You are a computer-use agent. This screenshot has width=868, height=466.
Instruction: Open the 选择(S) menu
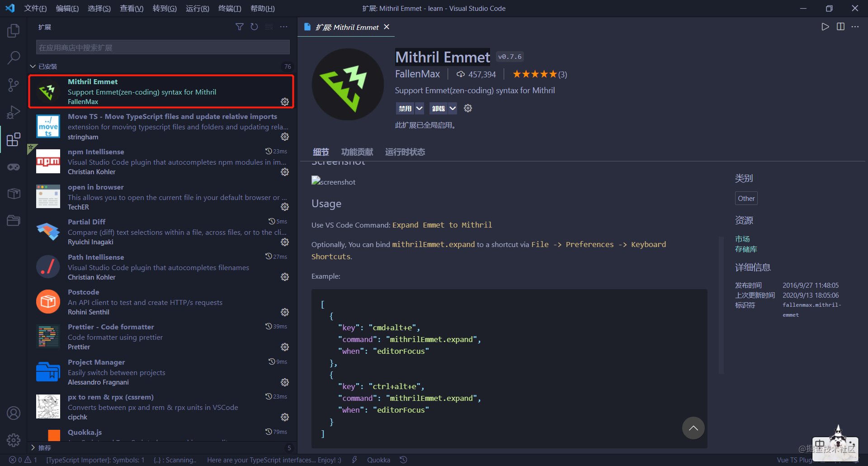(x=99, y=9)
